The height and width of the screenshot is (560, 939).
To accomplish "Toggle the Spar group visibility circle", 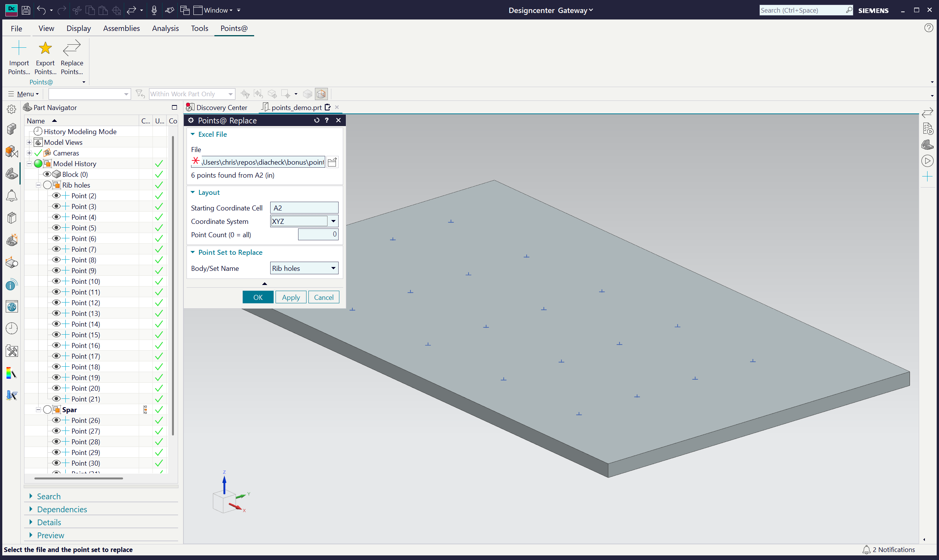I will 47,409.
